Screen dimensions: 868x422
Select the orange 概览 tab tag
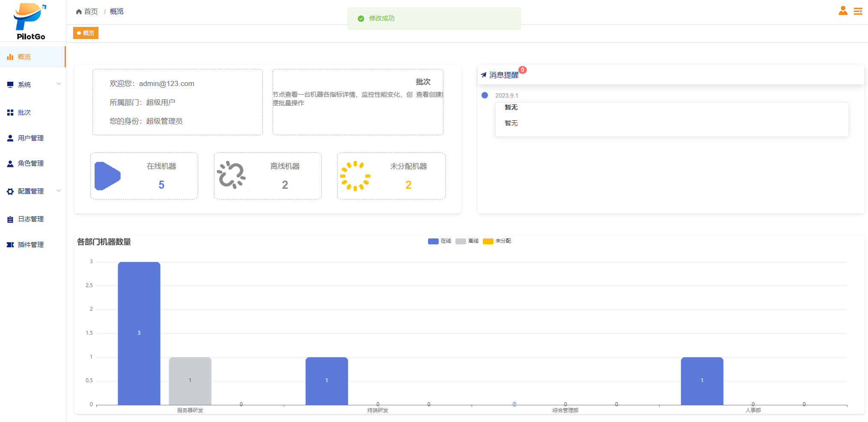(x=86, y=33)
